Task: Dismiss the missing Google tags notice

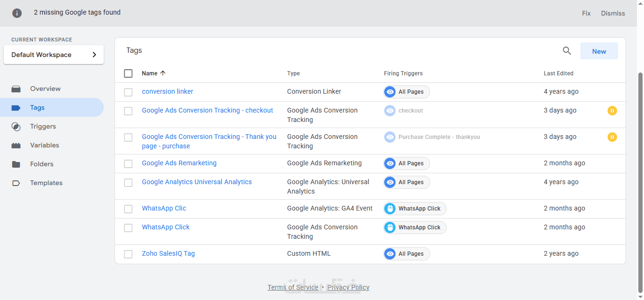Action: (613, 13)
